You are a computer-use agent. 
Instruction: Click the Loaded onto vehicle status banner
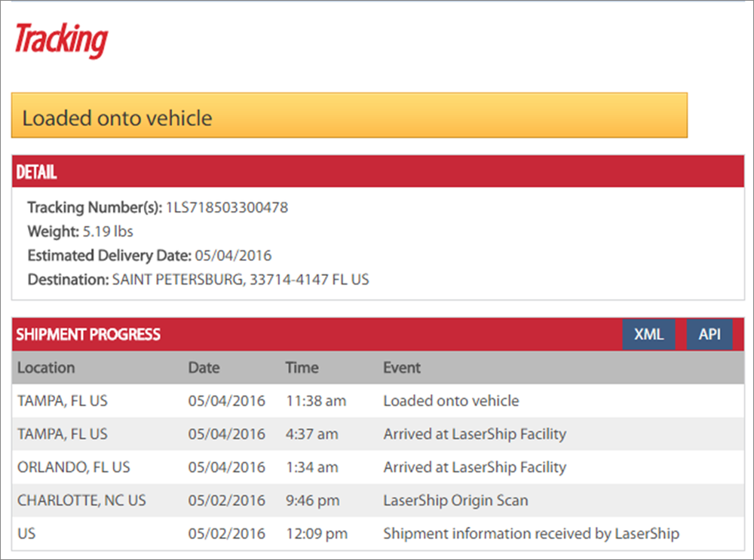[349, 115]
